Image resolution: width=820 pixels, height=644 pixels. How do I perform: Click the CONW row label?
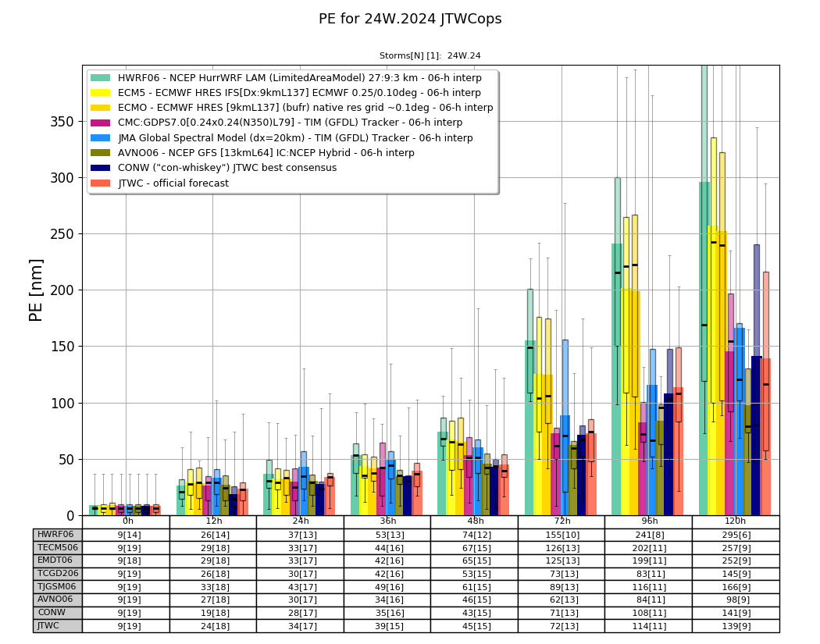click(x=58, y=613)
